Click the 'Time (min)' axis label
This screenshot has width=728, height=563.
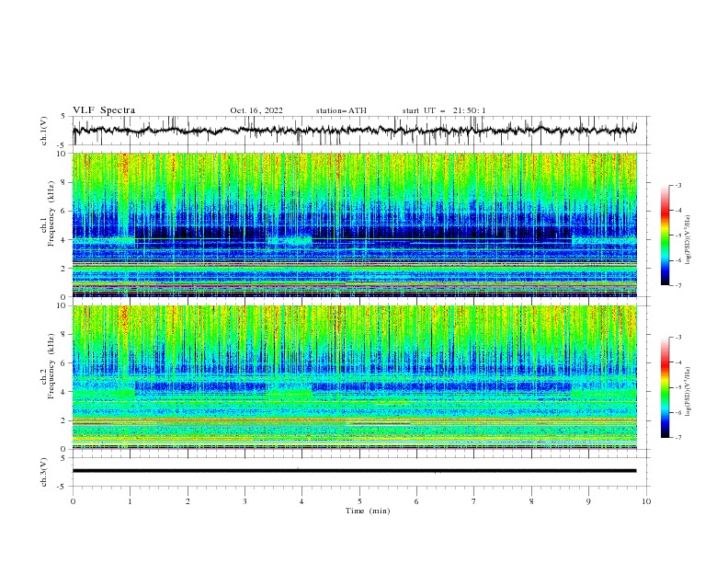[x=368, y=511]
